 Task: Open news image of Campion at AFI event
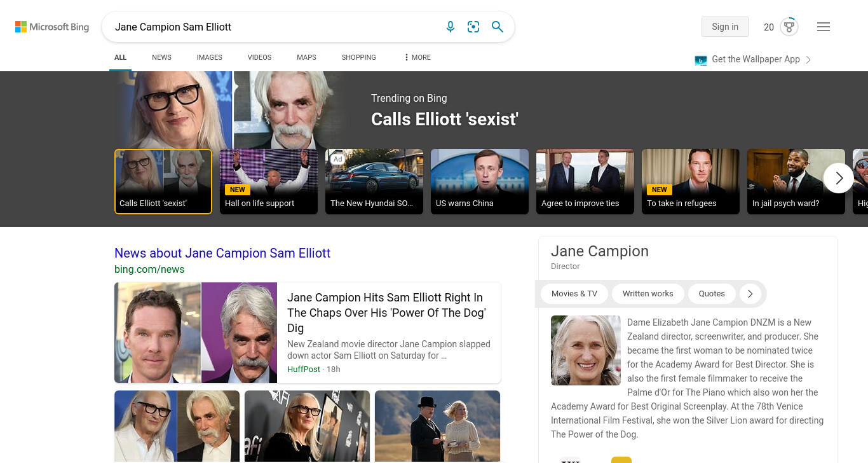(x=307, y=426)
